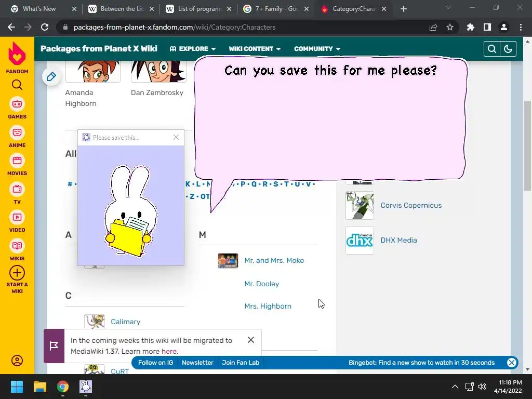532x399 pixels.
Task: Open Mr. and Mrs. Moko page
Action: (274, 261)
